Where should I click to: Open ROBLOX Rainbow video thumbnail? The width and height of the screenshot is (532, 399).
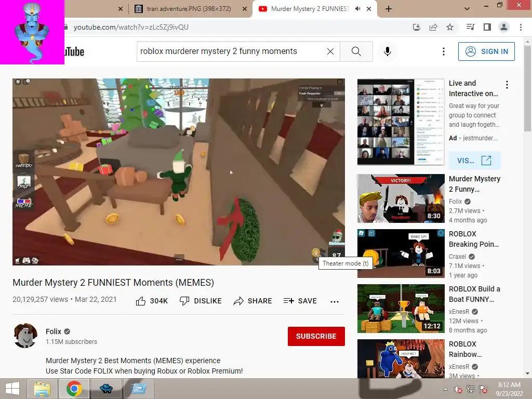[401, 358]
